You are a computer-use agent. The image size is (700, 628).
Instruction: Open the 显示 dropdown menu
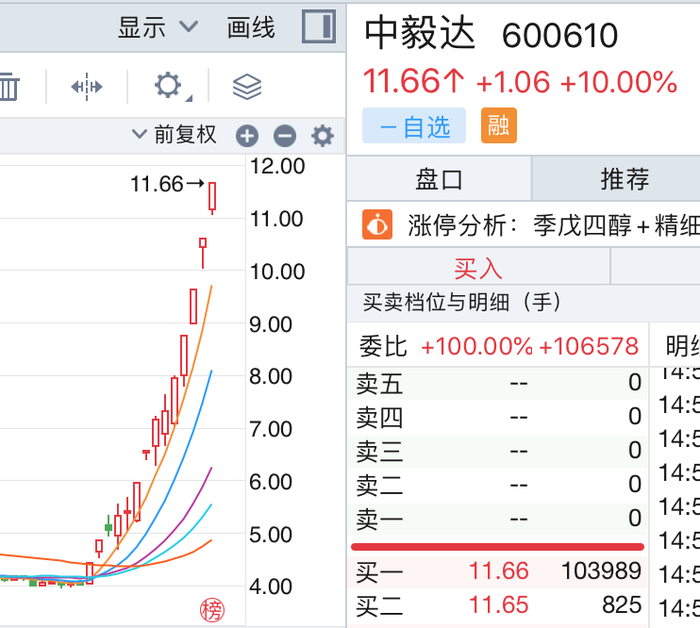tap(158, 28)
